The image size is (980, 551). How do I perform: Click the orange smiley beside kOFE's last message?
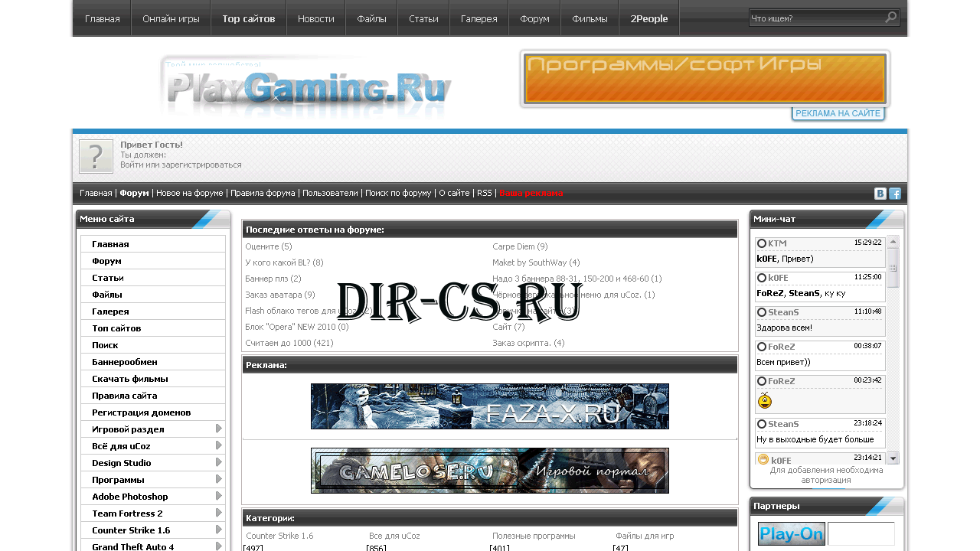point(763,459)
